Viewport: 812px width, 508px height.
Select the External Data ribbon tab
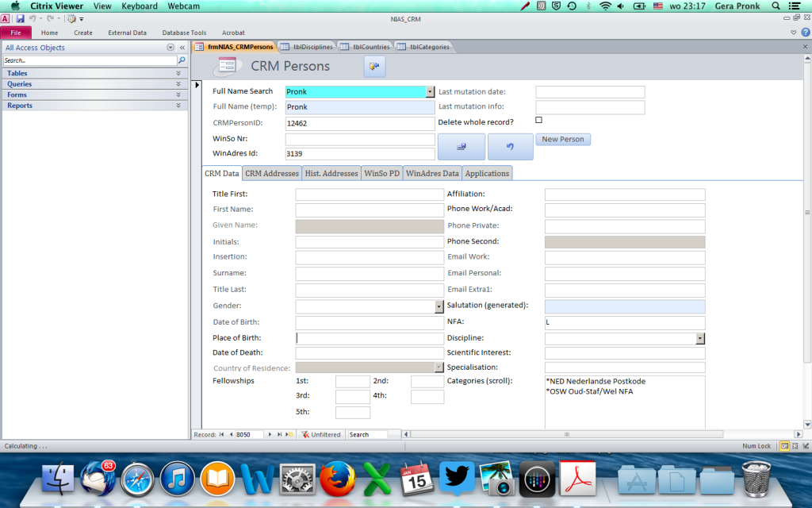click(127, 33)
